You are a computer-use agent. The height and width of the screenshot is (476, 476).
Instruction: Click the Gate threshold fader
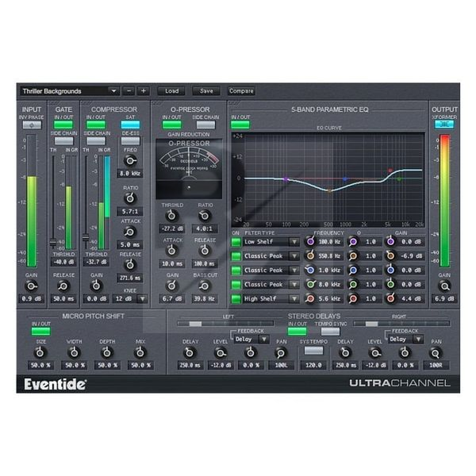53,243
